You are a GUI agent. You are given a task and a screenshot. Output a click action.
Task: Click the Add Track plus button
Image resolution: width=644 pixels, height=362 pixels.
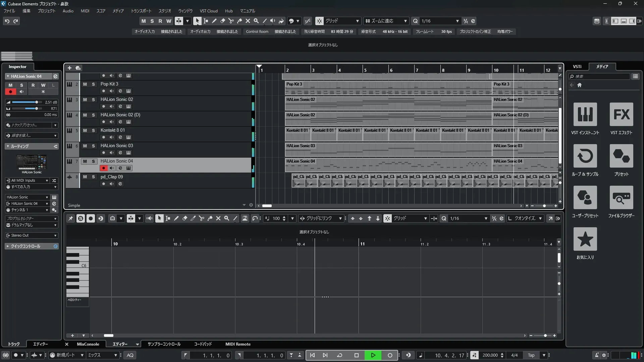click(69, 68)
